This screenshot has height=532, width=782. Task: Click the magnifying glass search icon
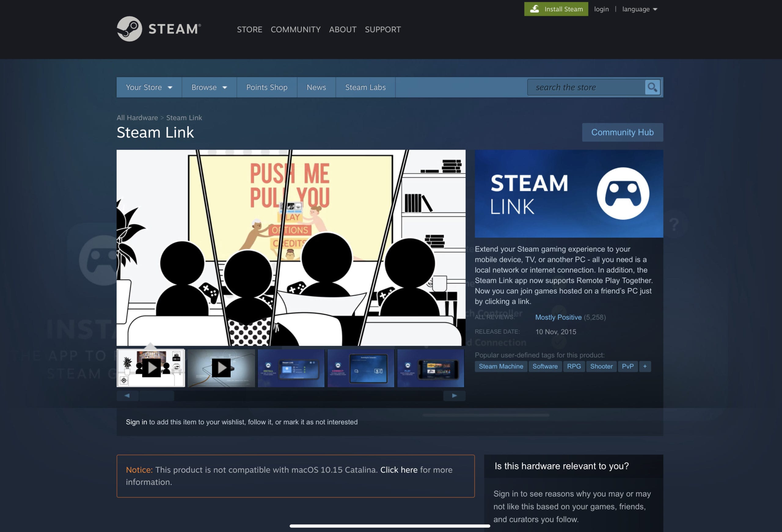tap(652, 87)
